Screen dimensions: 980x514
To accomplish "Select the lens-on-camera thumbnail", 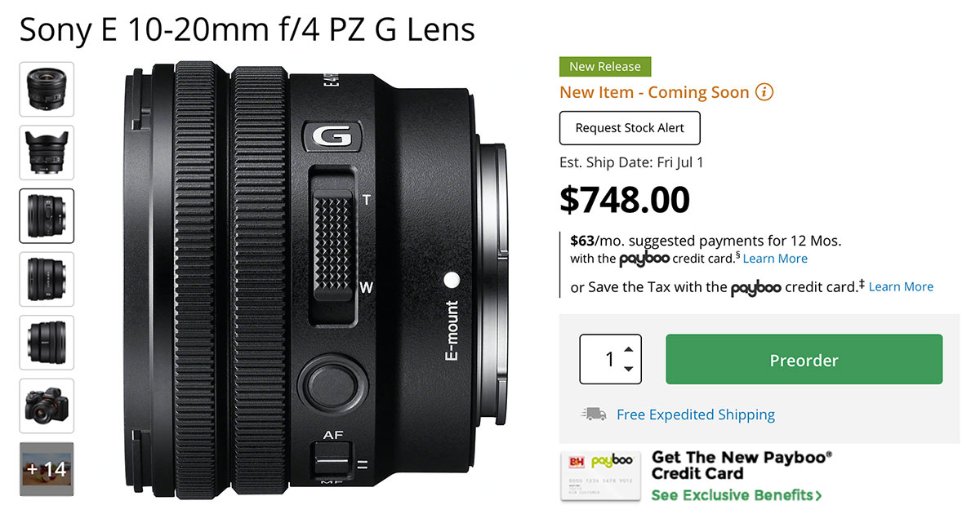I will coord(47,405).
